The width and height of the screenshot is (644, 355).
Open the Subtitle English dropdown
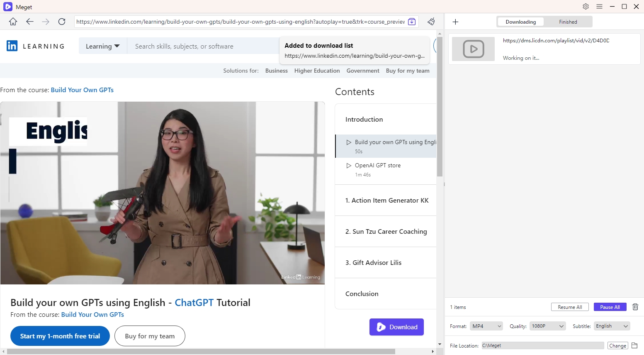[612, 326]
